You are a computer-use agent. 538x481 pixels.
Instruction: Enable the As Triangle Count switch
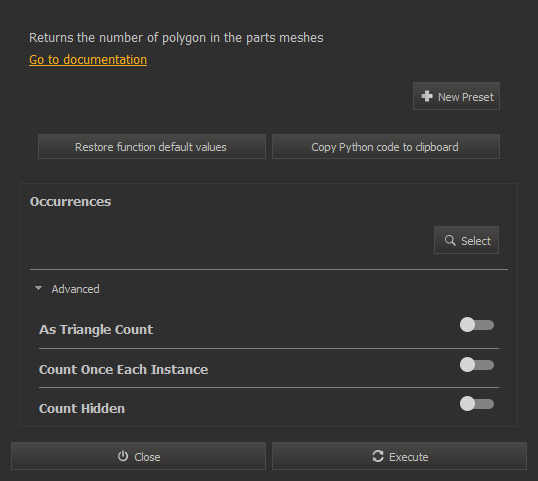pyautogui.click(x=477, y=325)
